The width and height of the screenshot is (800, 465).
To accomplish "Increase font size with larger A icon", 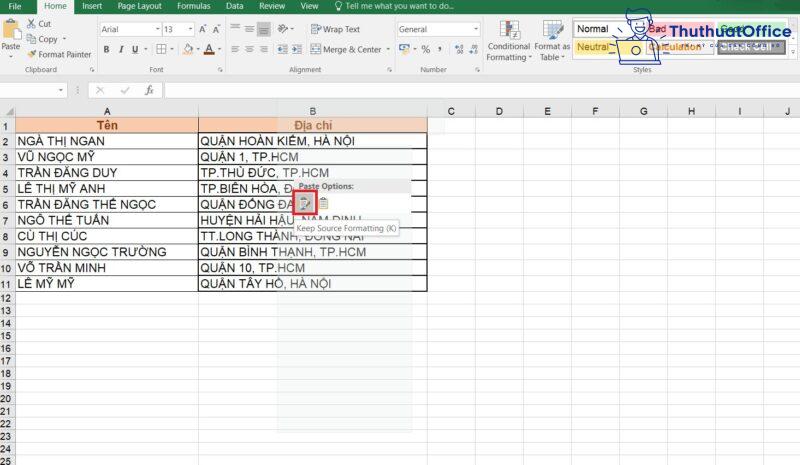I will click(203, 29).
